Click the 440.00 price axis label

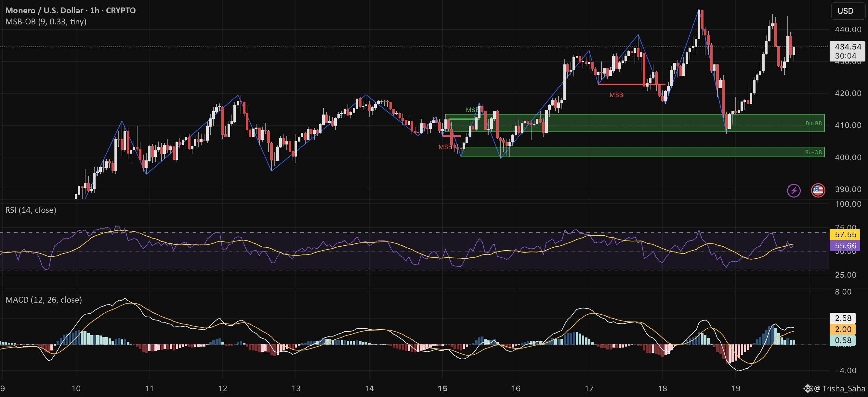click(x=848, y=30)
